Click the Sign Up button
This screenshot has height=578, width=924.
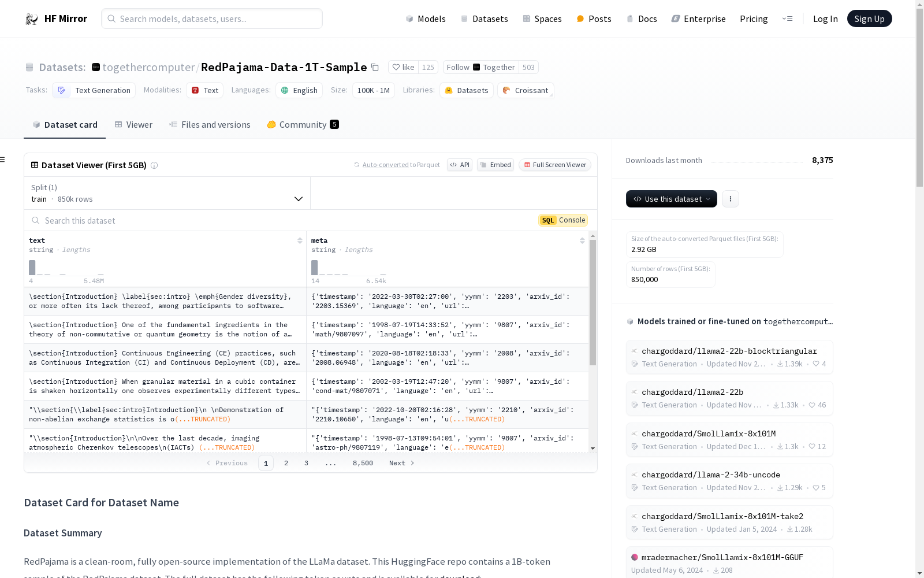click(869, 18)
